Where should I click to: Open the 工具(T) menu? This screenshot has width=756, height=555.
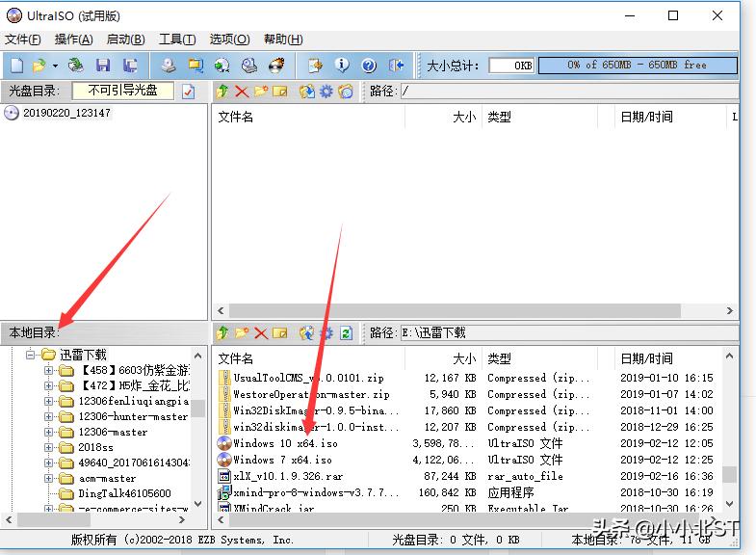[x=177, y=40]
